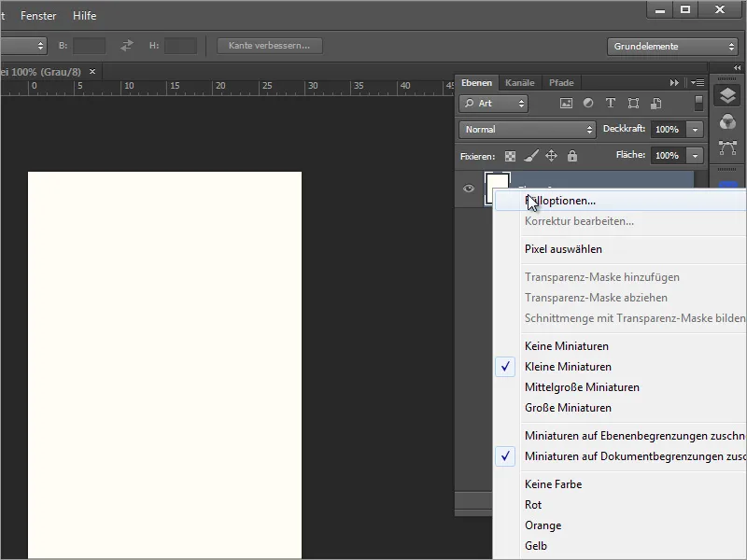Click the Deckkraft 100% value field
The image size is (747, 560).
pyautogui.click(x=669, y=130)
